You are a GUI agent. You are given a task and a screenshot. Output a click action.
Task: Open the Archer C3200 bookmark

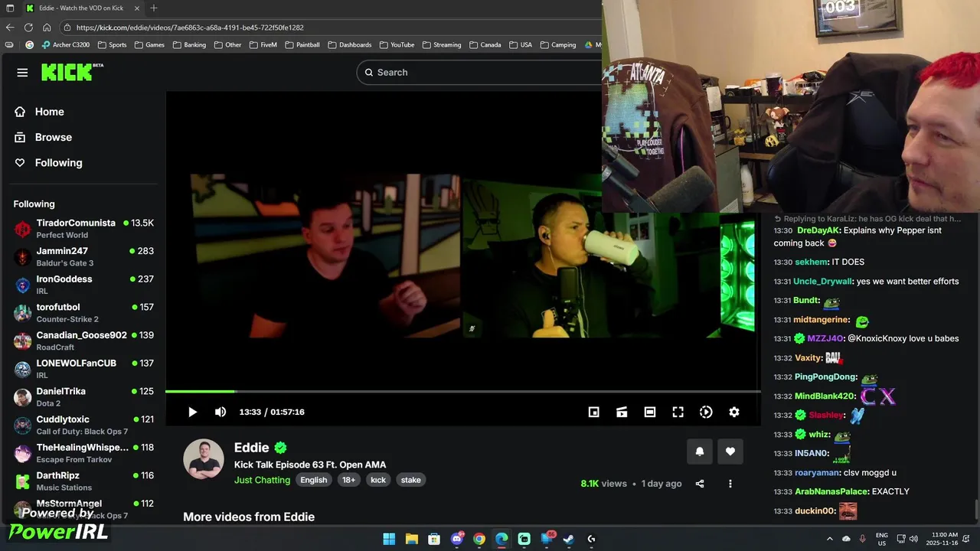point(66,45)
